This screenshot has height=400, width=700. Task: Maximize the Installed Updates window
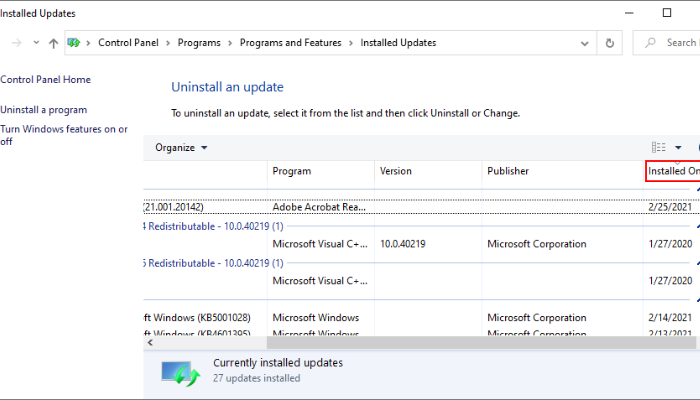(667, 13)
